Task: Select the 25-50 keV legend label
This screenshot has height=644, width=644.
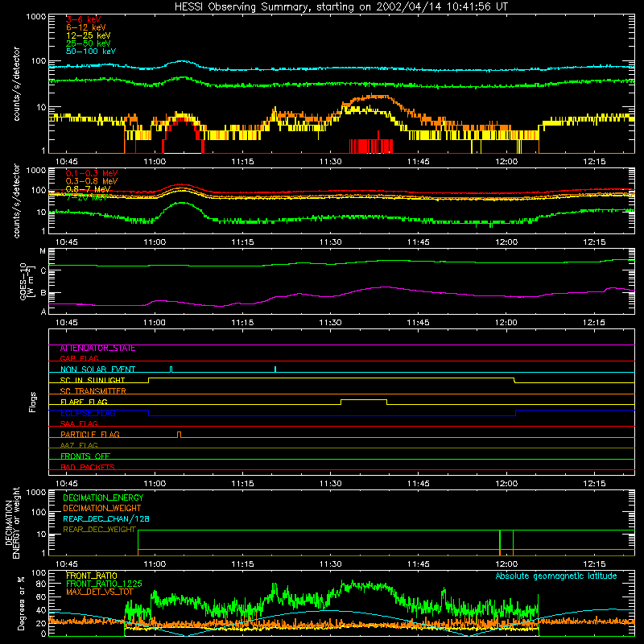Action: 89,43
